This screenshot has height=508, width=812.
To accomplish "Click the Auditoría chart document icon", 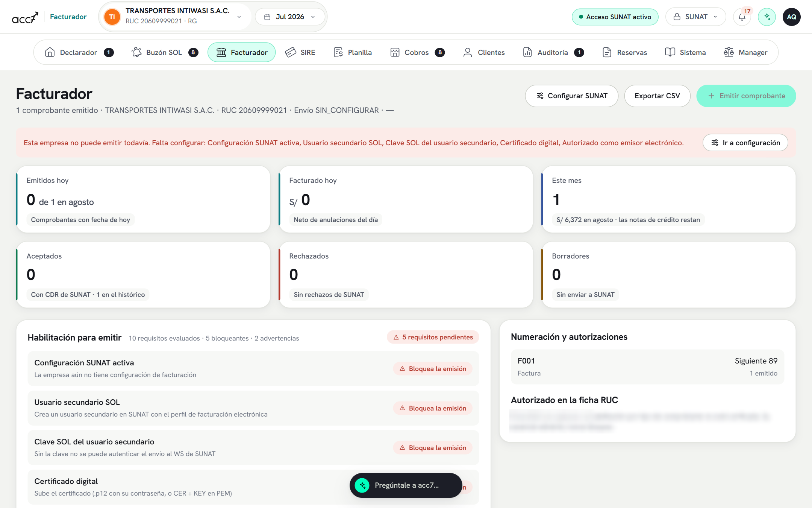I will [x=527, y=52].
